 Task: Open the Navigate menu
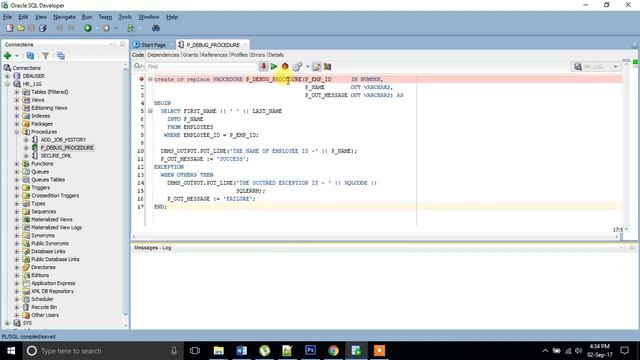coord(64,17)
